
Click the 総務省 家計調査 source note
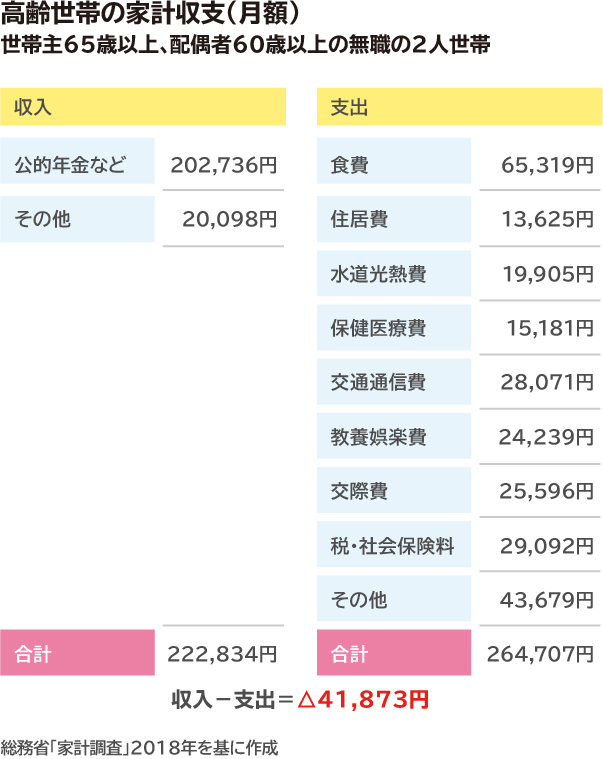coord(139,748)
